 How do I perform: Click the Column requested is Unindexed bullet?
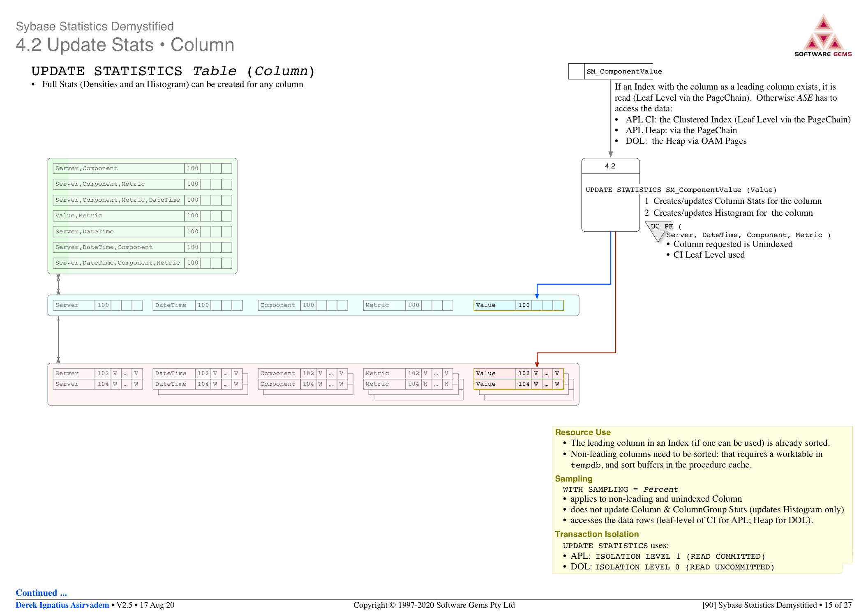coord(730,244)
